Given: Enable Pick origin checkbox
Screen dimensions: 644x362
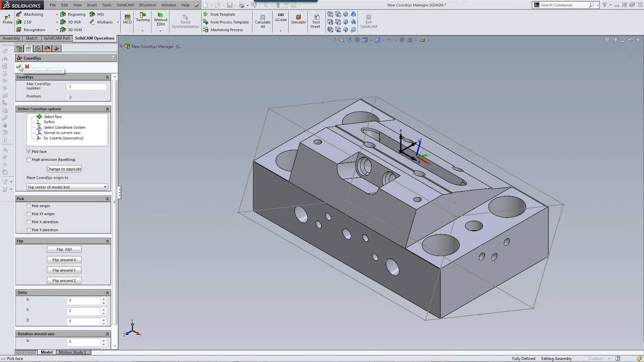Looking at the screenshot, I should pyautogui.click(x=29, y=206).
